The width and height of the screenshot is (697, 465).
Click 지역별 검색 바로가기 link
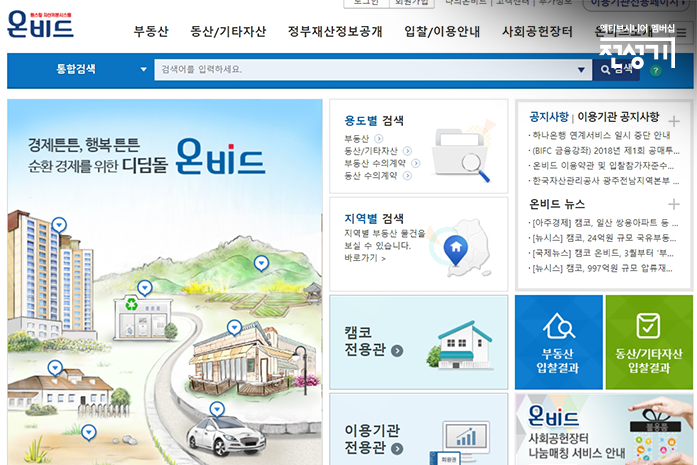(x=365, y=258)
